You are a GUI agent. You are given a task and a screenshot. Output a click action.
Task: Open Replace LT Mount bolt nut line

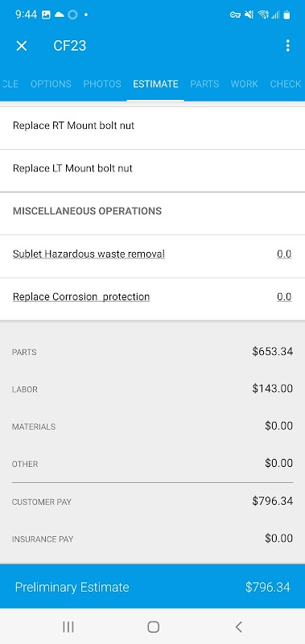pos(152,168)
